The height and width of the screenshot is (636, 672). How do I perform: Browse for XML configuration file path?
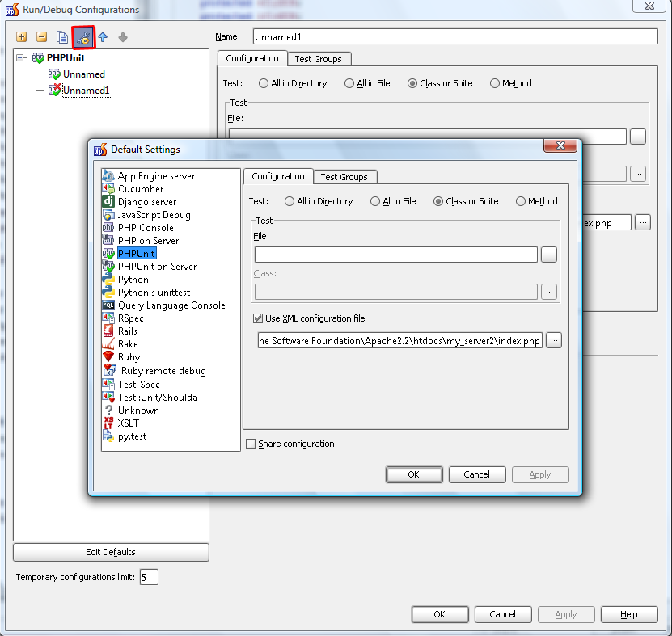tap(554, 340)
